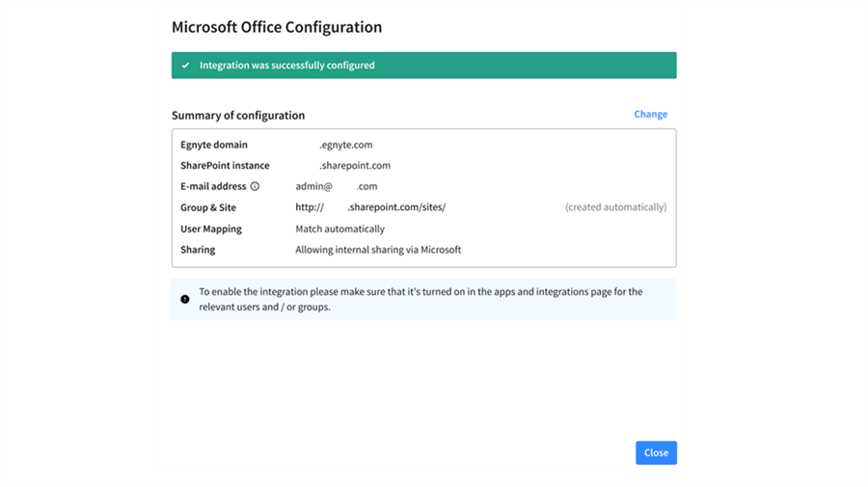This screenshot has height=487, width=868.
Task: Click the info icon beside E-mail address
Action: (255, 186)
